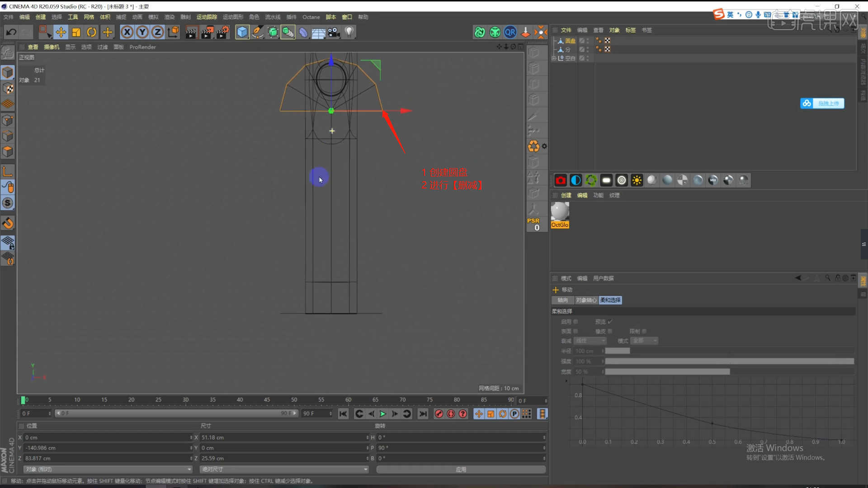Open the Octane menu
This screenshot has height=488, width=868.
click(x=311, y=17)
